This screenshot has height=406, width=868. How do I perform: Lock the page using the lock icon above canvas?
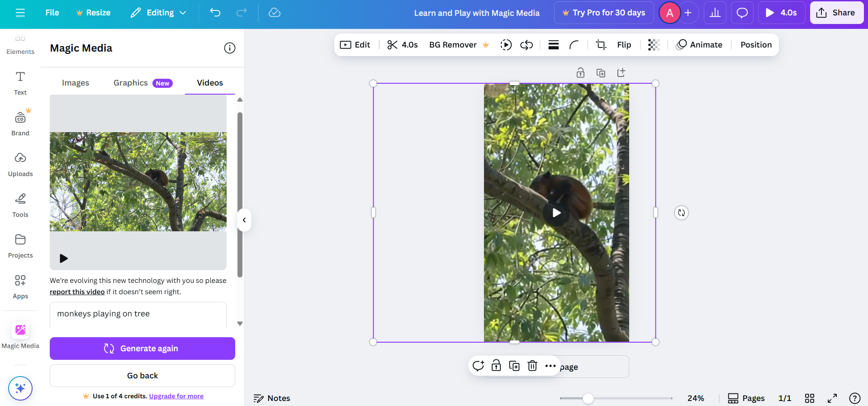[x=580, y=73]
